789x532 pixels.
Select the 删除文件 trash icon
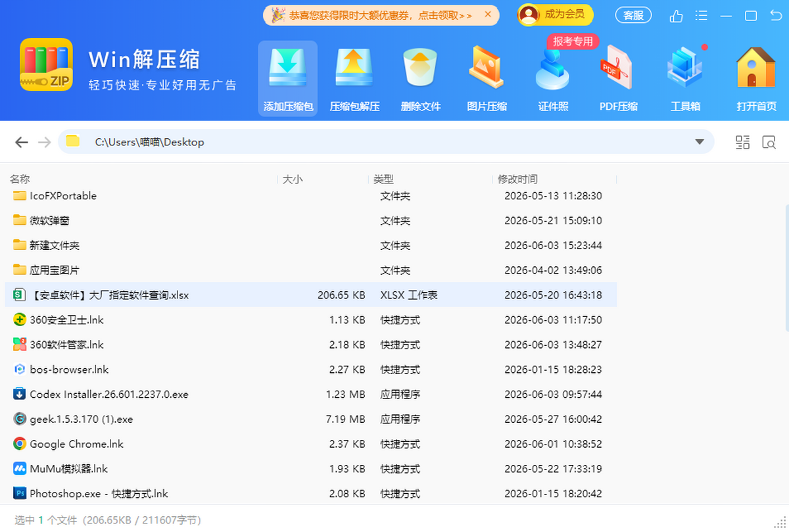coord(420,68)
